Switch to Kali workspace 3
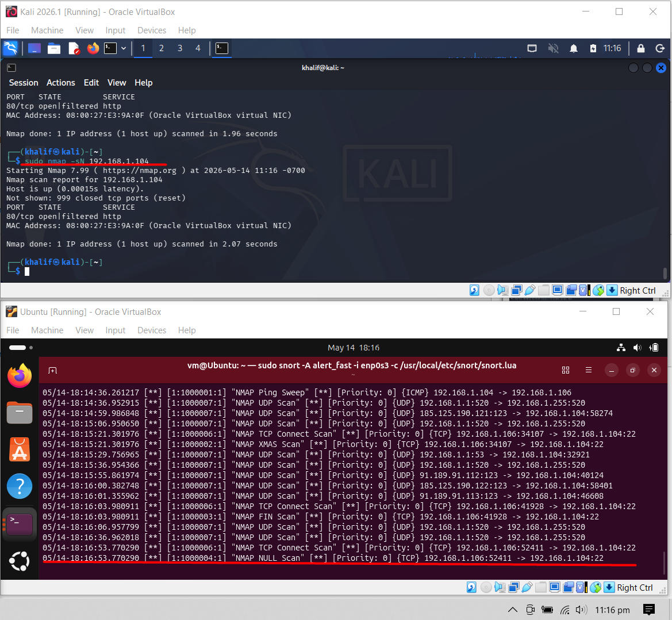 coord(180,48)
